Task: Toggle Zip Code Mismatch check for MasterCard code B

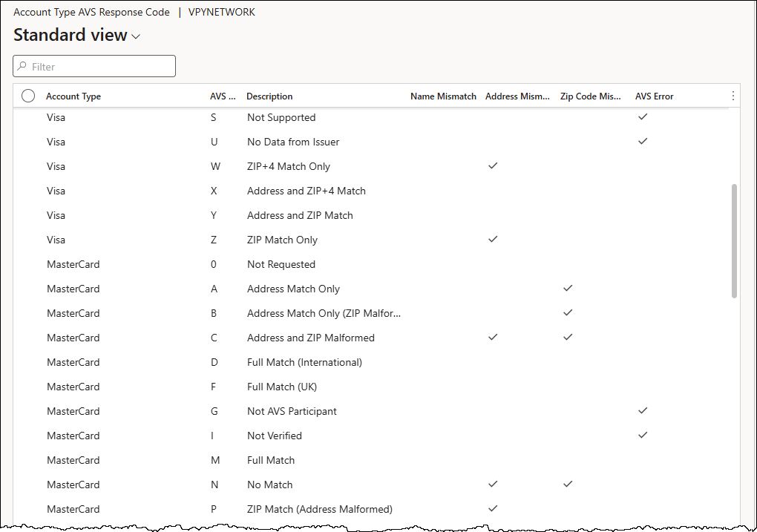Action: (x=568, y=312)
